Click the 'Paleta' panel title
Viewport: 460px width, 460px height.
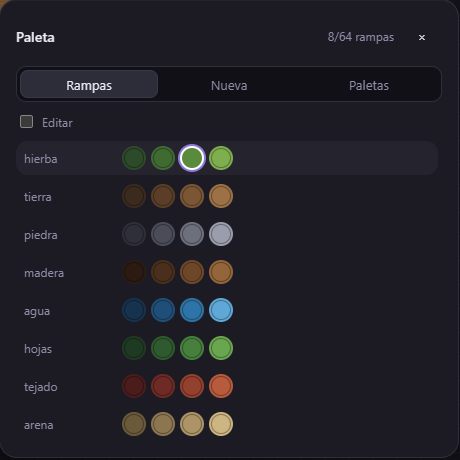tap(35, 37)
